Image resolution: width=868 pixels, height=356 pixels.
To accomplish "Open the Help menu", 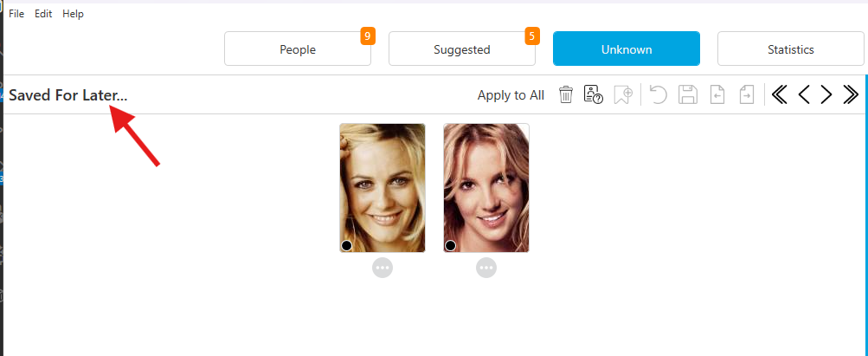I will click(73, 14).
